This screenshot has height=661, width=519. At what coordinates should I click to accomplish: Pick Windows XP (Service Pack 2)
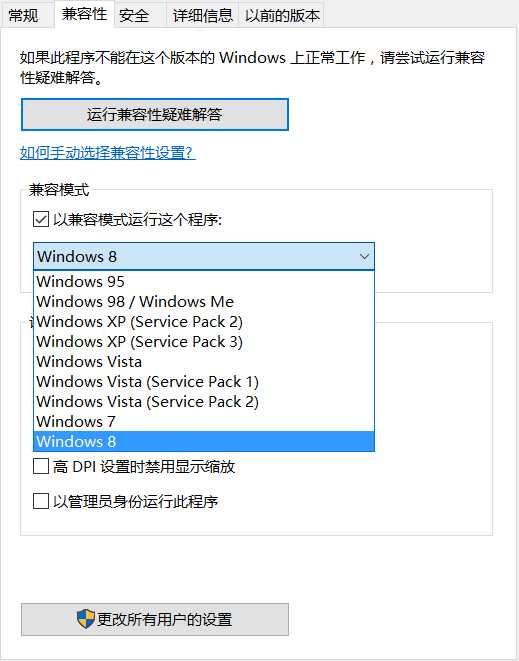point(204,322)
